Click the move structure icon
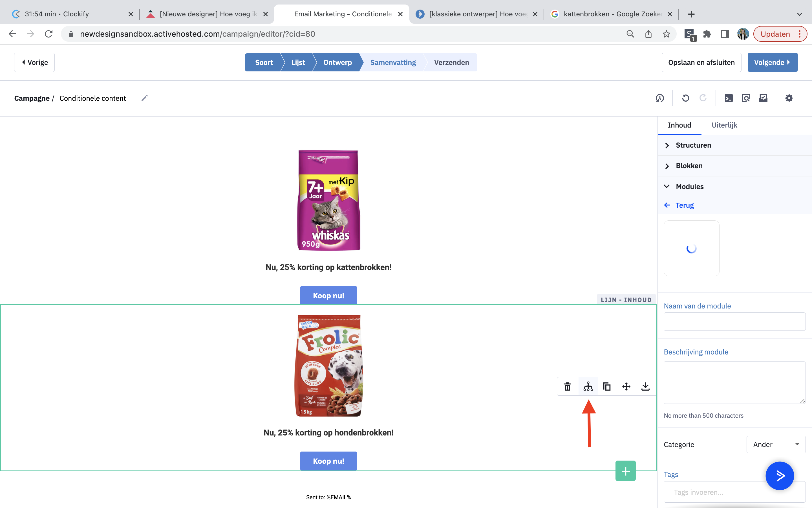812x508 pixels. pyautogui.click(x=626, y=386)
